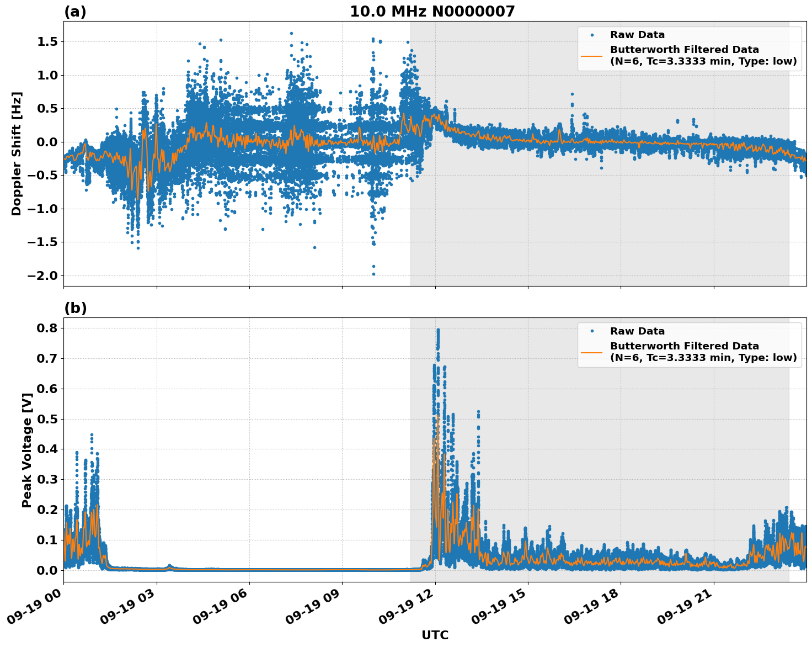This screenshot has width=812, height=647.
Task: Click the panel label (a)
Action: (76, 10)
